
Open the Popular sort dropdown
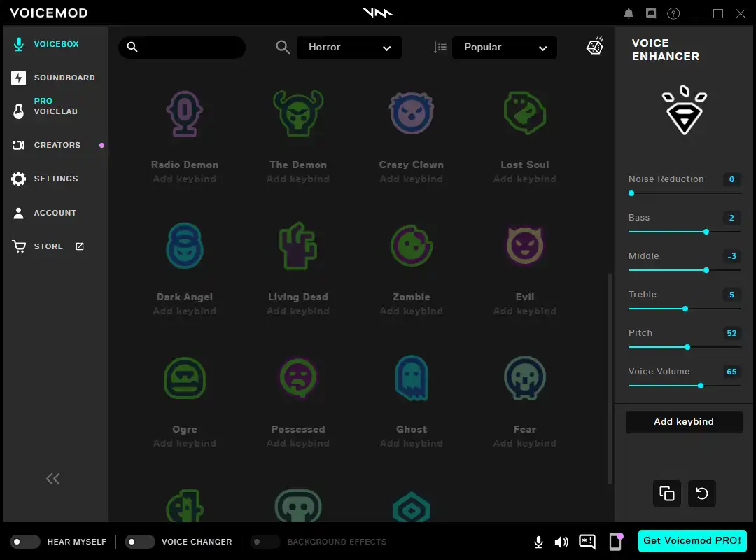click(504, 48)
